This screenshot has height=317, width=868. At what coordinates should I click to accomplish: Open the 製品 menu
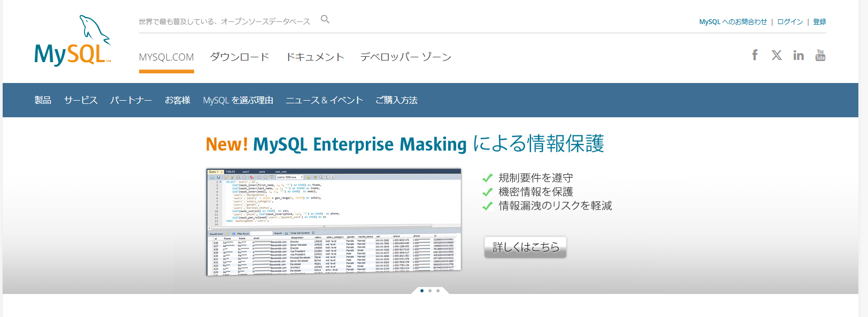(x=43, y=100)
